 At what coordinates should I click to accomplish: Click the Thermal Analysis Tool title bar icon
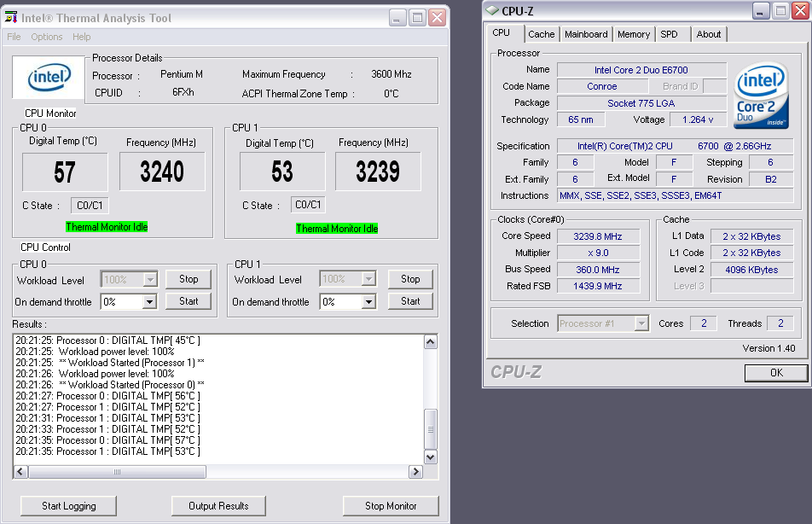click(11, 18)
